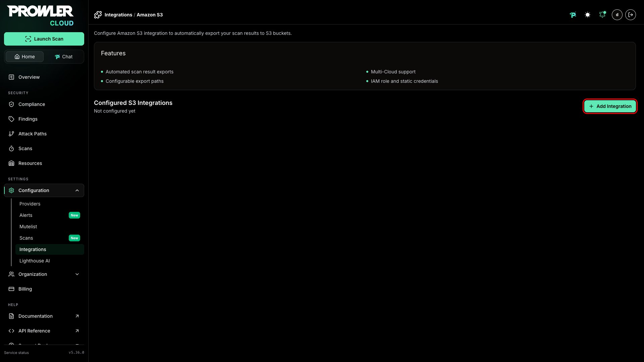Click the Compliance shield icon

click(11, 104)
